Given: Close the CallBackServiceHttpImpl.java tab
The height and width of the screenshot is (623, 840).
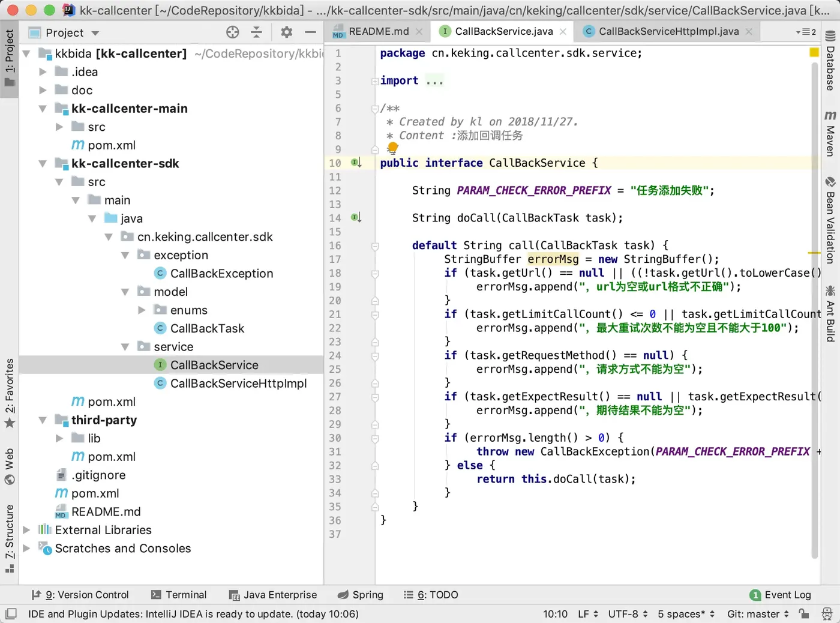Looking at the screenshot, I should [749, 31].
